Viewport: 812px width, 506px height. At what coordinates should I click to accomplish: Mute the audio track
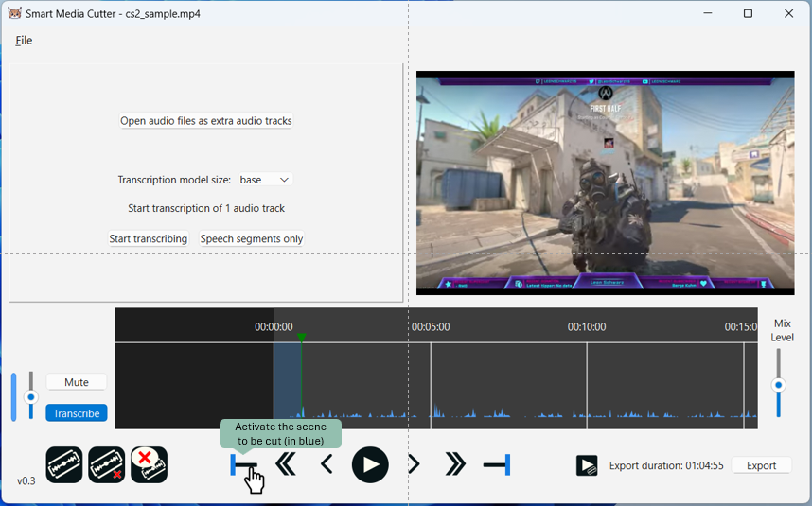click(77, 382)
